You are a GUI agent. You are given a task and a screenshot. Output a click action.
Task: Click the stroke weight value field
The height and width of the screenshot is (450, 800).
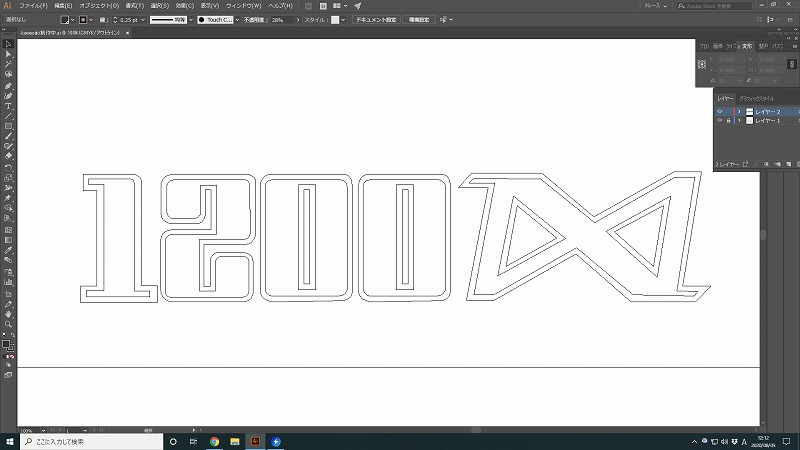[x=129, y=20]
